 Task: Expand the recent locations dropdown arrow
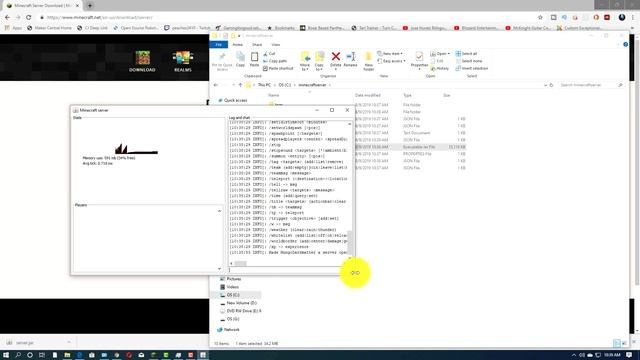pyautogui.click(x=233, y=85)
